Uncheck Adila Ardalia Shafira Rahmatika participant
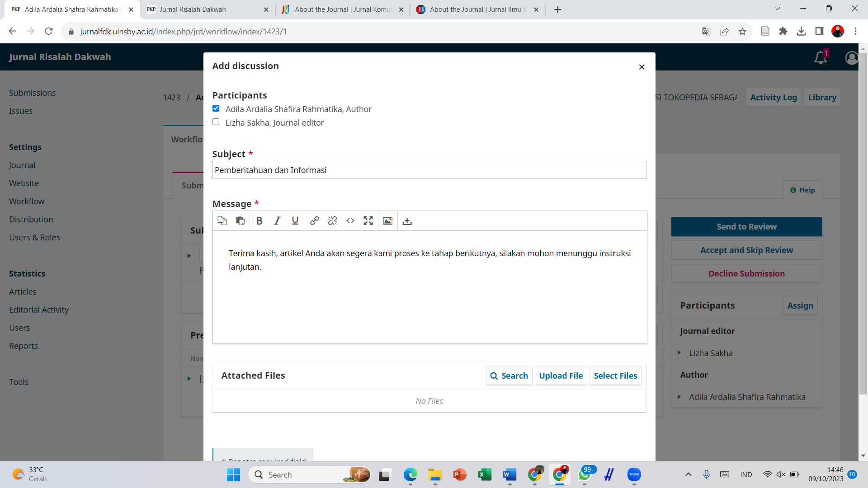This screenshot has width=868, height=488. pyautogui.click(x=216, y=108)
